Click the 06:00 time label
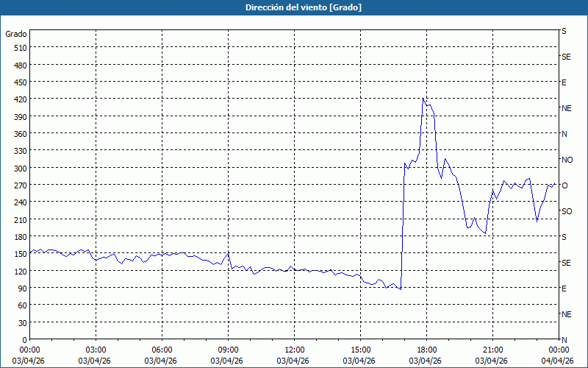 point(162,350)
